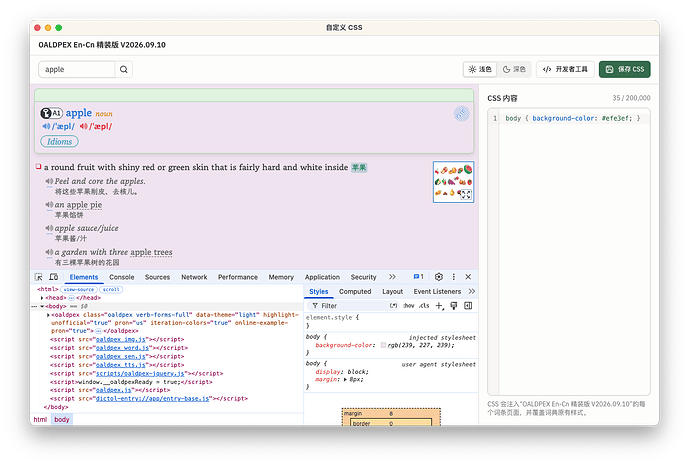
Task: Close the DevTools panel
Action: [468, 277]
